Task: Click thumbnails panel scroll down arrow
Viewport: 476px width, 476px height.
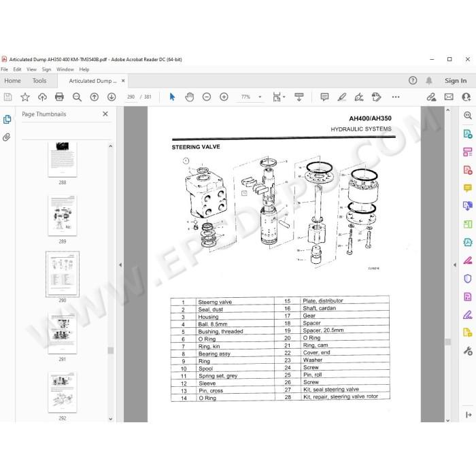Action: click(110, 419)
